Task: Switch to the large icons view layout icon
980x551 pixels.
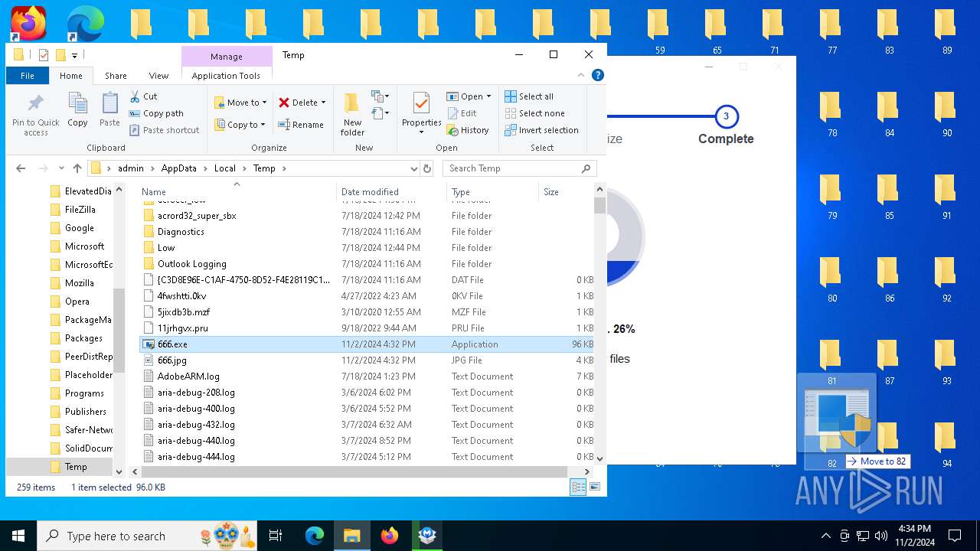Action: pyautogui.click(x=594, y=487)
